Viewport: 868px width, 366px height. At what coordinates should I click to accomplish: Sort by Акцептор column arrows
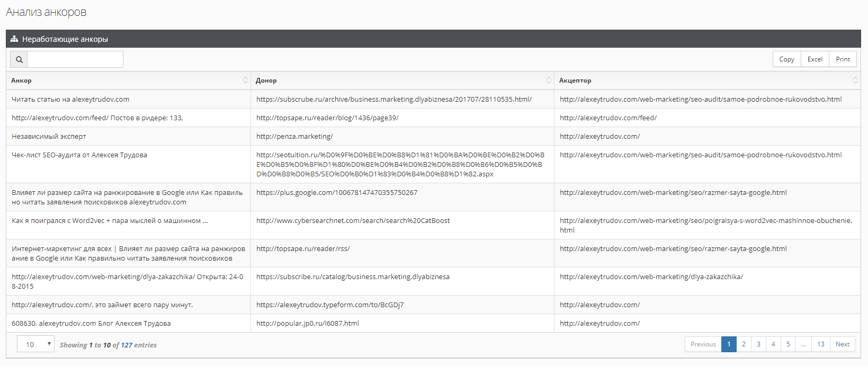855,81
